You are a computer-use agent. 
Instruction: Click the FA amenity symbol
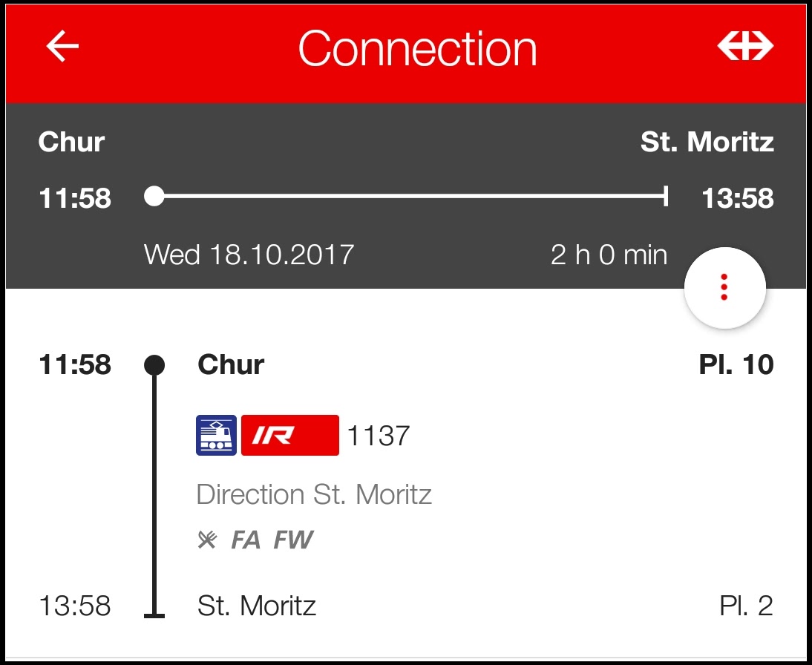pyautogui.click(x=246, y=540)
